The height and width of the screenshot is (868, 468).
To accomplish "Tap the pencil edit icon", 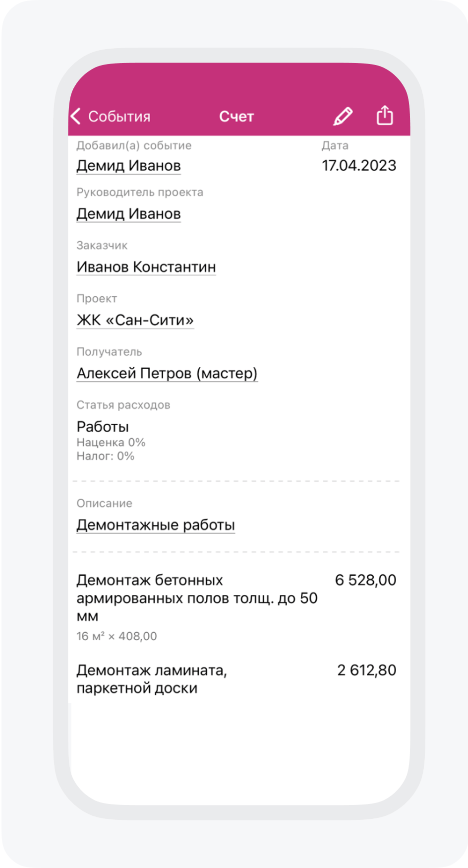I will (343, 116).
